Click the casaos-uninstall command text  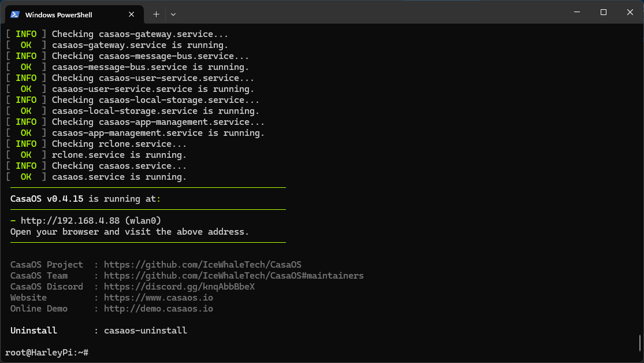[145, 331]
